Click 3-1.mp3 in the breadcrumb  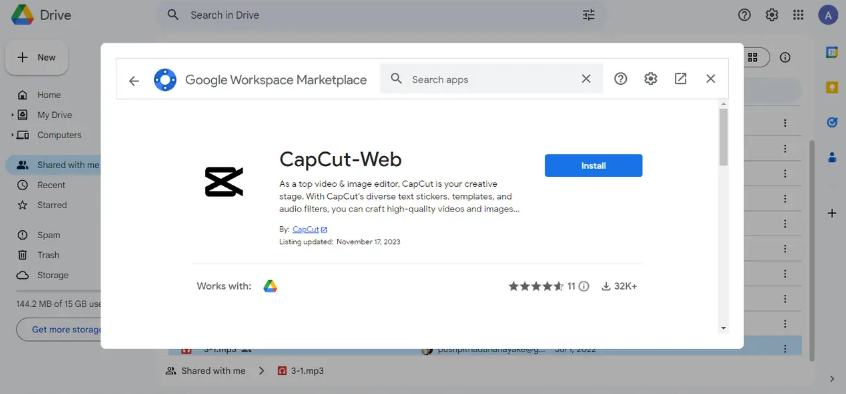point(308,371)
